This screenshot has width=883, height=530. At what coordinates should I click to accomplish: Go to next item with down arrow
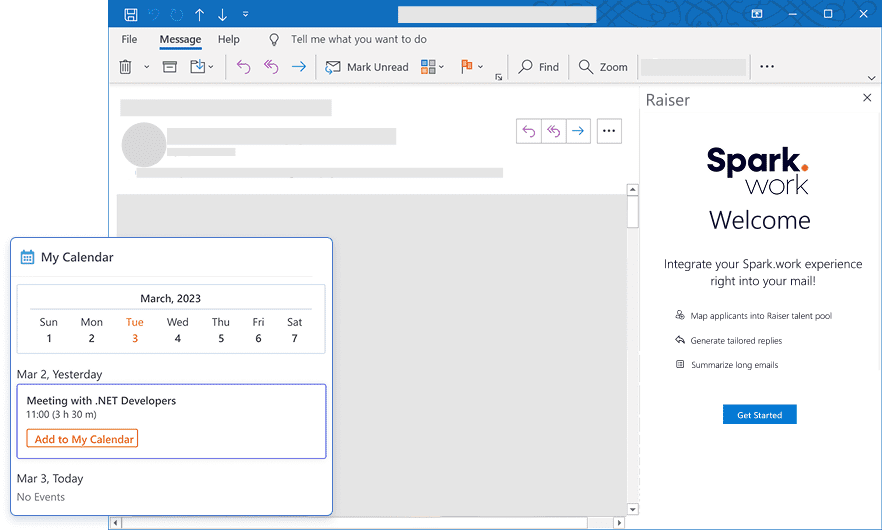[x=222, y=15]
